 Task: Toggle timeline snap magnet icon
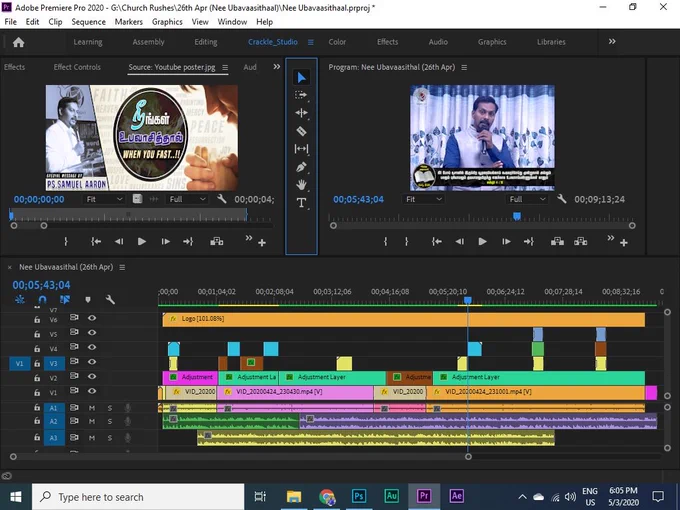pos(42,299)
